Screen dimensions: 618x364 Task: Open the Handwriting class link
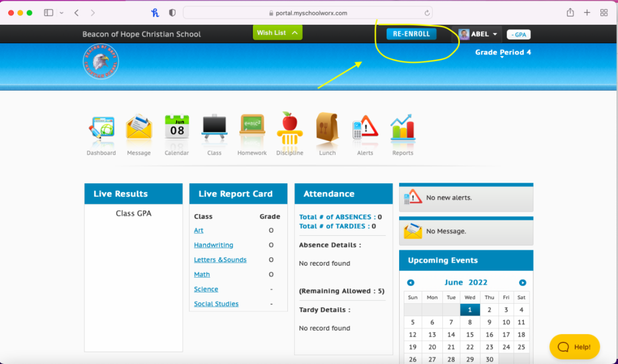[x=214, y=245]
